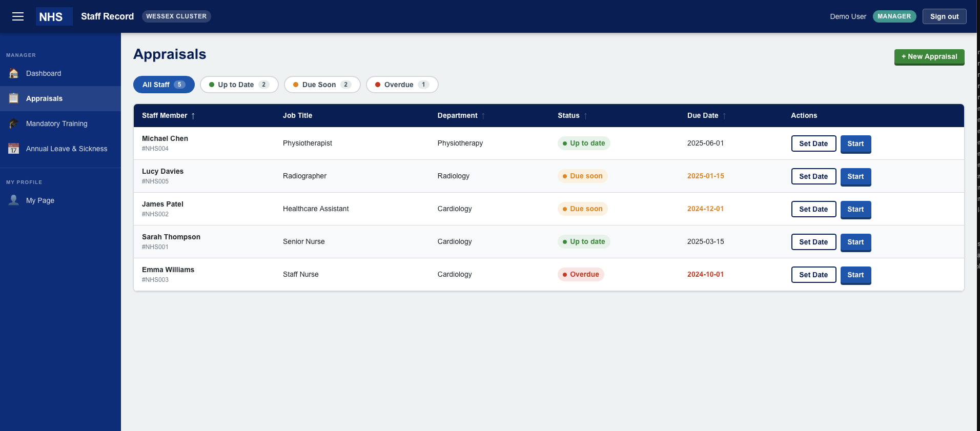Start appraisal for Emma Williams
The height and width of the screenshot is (431, 980).
855,275
